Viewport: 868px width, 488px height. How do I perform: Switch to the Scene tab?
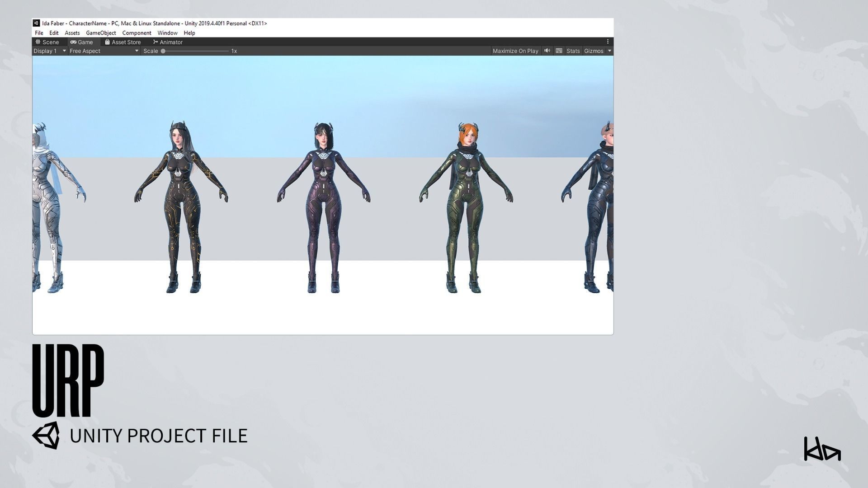(47, 42)
